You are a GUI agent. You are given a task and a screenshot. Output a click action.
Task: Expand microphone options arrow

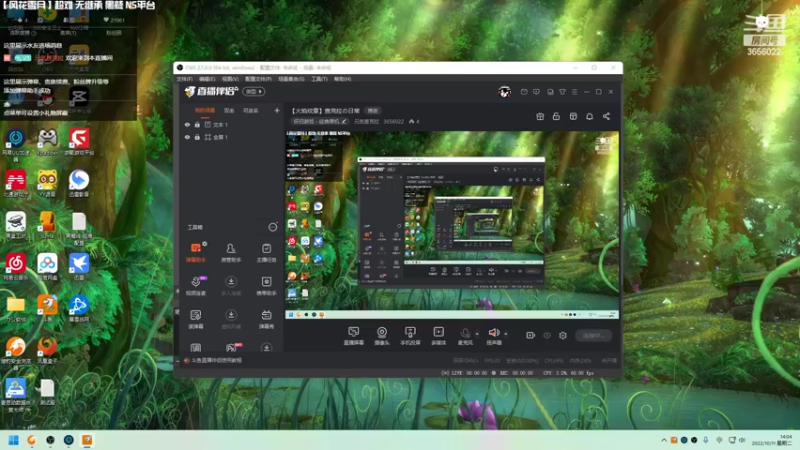[477, 334]
